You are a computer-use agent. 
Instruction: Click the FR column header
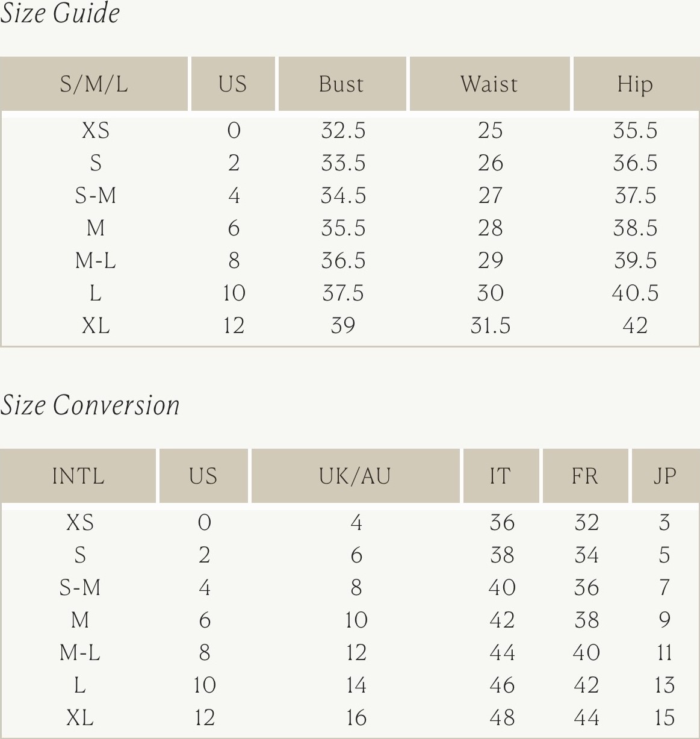point(585,476)
